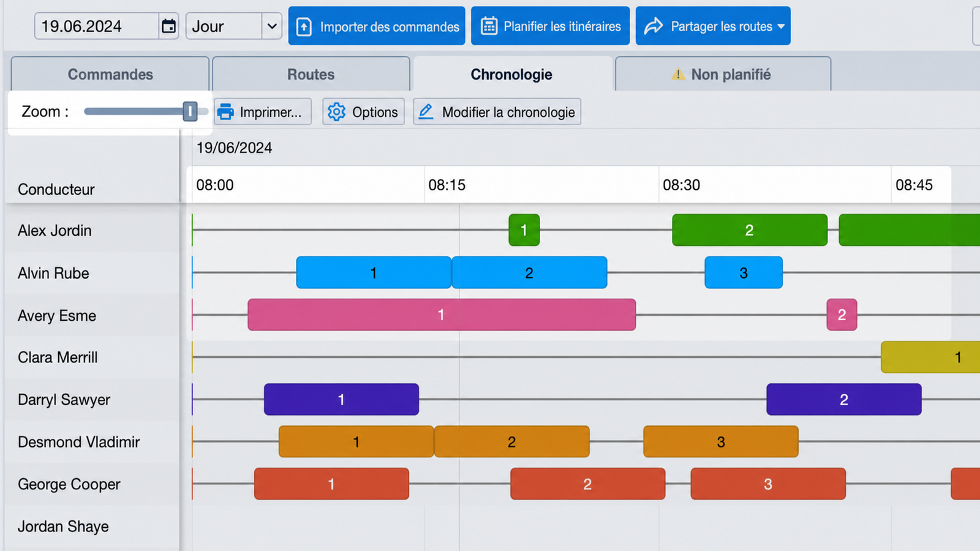
Task: Select George Cooper stop 1 block
Action: point(331,484)
